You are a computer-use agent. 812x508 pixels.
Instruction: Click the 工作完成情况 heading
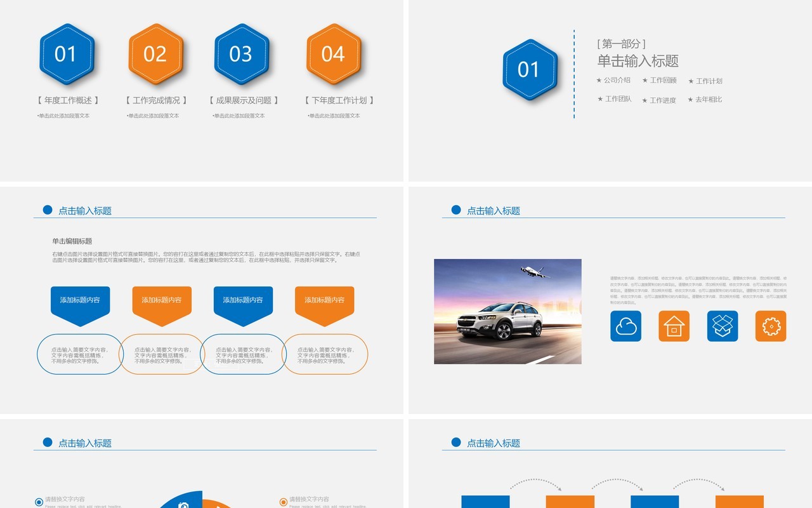click(x=156, y=100)
